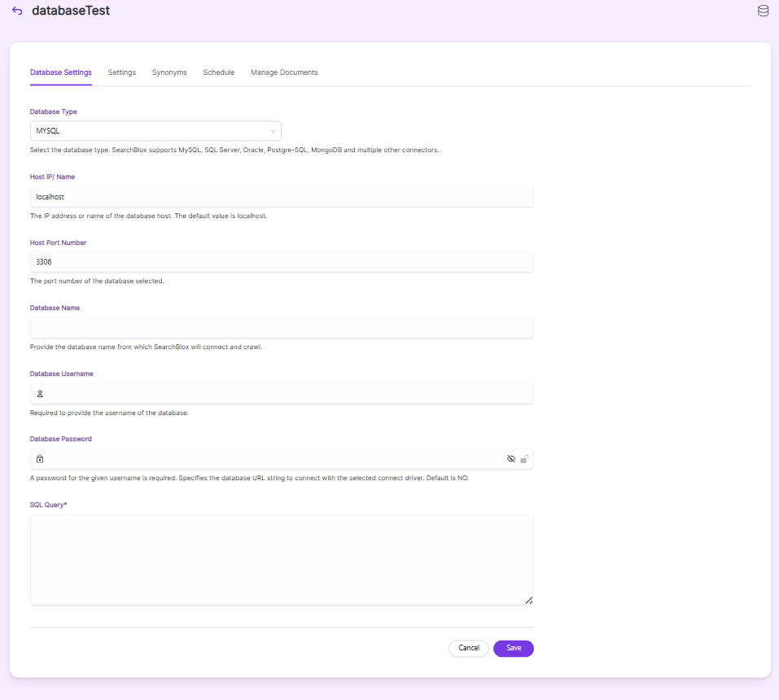
Task: Click into the Database Username field
Action: tap(282, 394)
